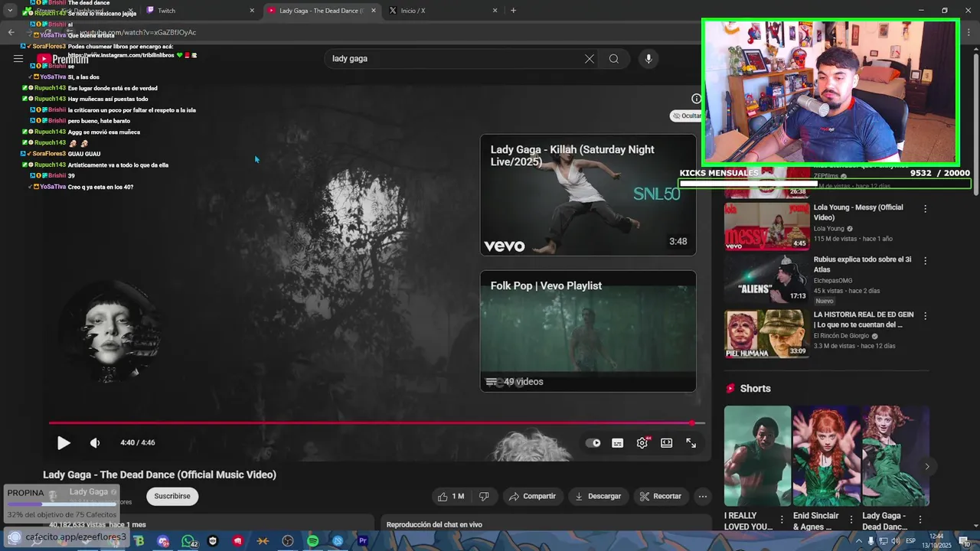
Task: Expand the browser tab search dropdown
Action: [10, 11]
